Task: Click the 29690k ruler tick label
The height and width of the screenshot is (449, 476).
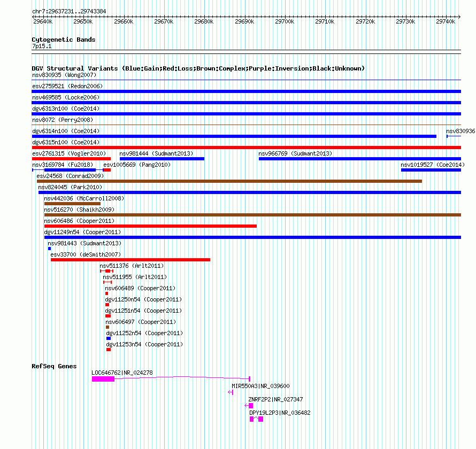Action: (x=244, y=21)
